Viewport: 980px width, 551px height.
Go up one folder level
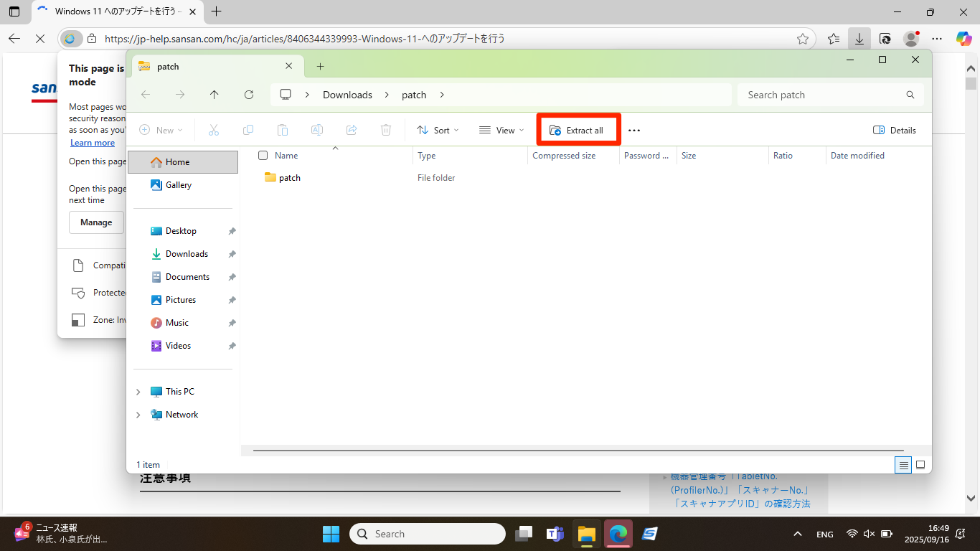(214, 95)
